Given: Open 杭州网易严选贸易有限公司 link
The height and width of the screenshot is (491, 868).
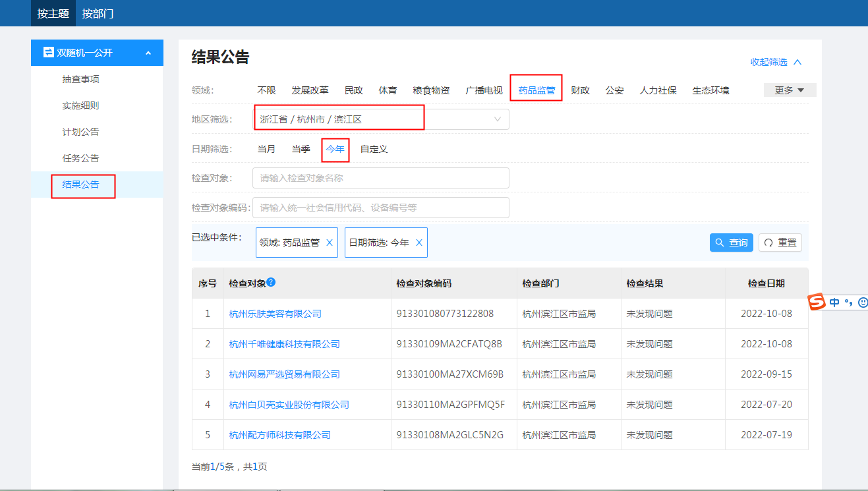Looking at the screenshot, I should (284, 374).
